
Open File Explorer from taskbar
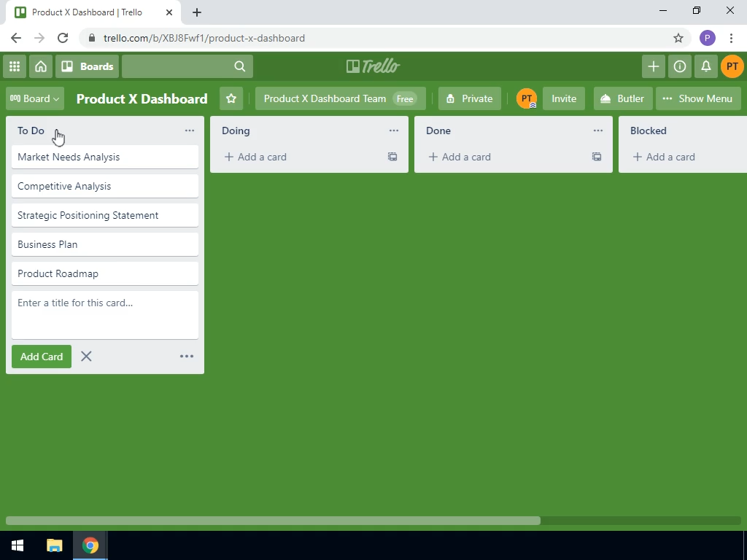coord(54,545)
